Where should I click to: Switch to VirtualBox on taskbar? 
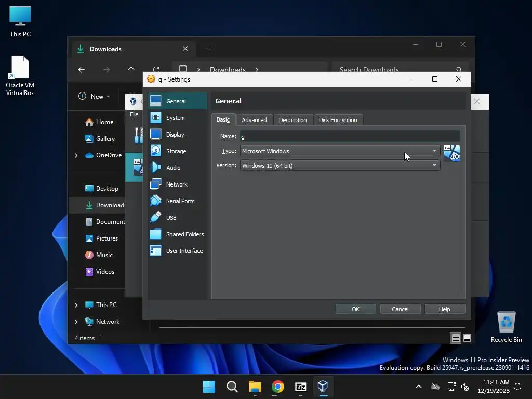point(323,387)
